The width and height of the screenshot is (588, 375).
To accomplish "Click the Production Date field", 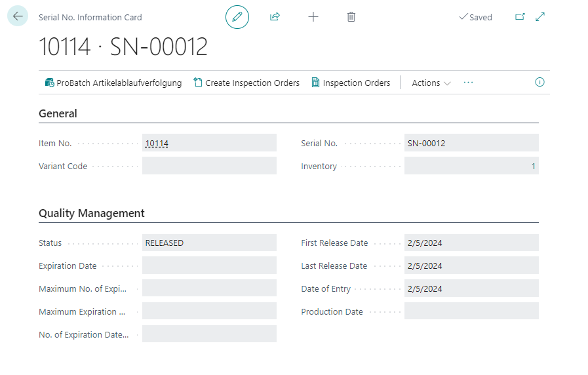I will (471, 311).
